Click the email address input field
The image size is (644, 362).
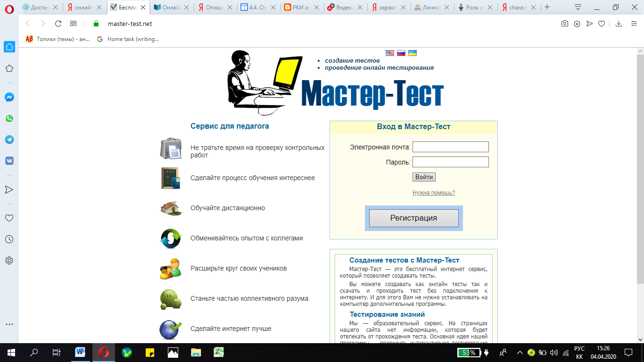(451, 147)
